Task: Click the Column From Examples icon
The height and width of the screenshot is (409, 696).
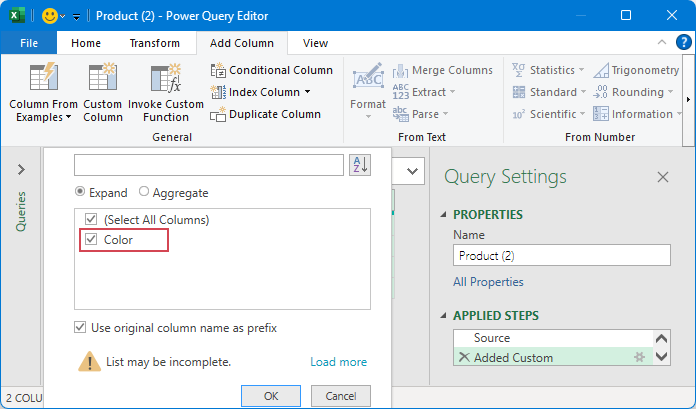Action: click(41, 78)
